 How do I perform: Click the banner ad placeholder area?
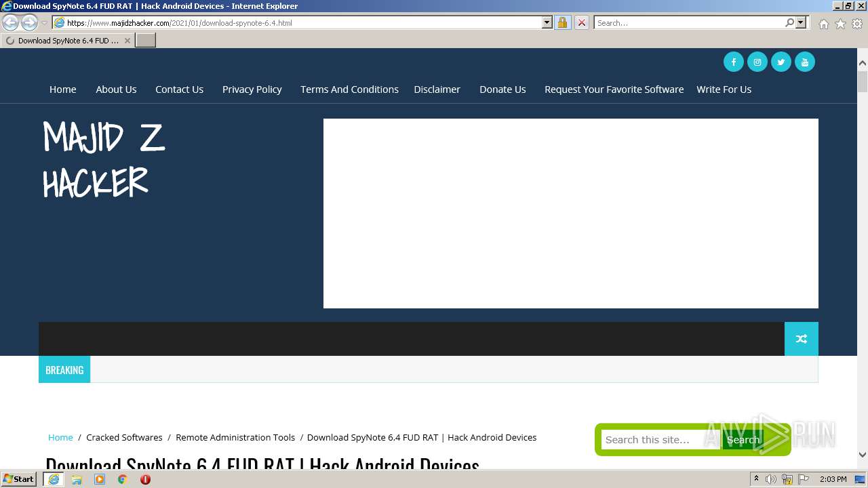tap(571, 213)
